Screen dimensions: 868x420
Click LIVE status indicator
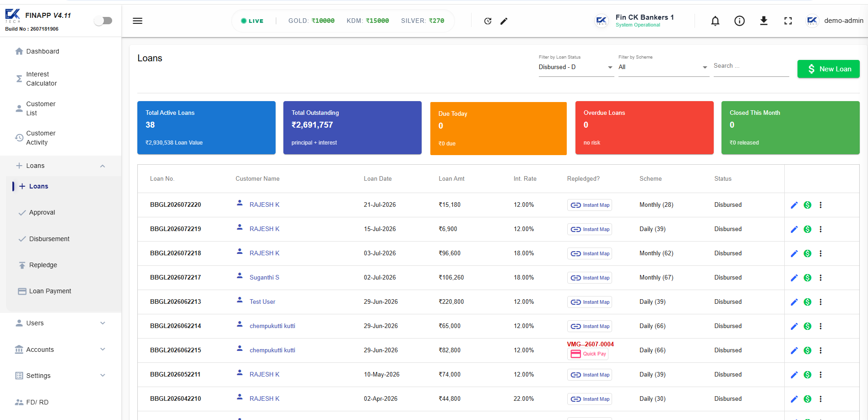pyautogui.click(x=252, y=21)
